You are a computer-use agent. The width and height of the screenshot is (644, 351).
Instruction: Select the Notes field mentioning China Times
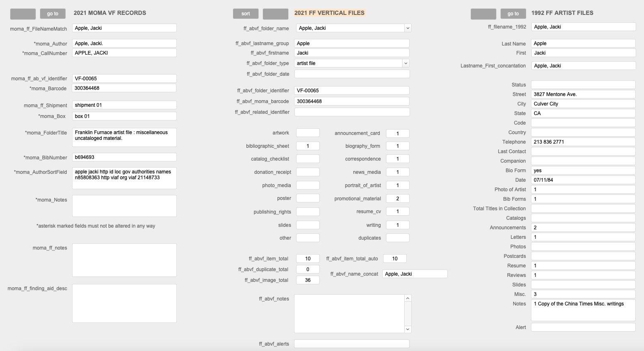click(x=583, y=310)
